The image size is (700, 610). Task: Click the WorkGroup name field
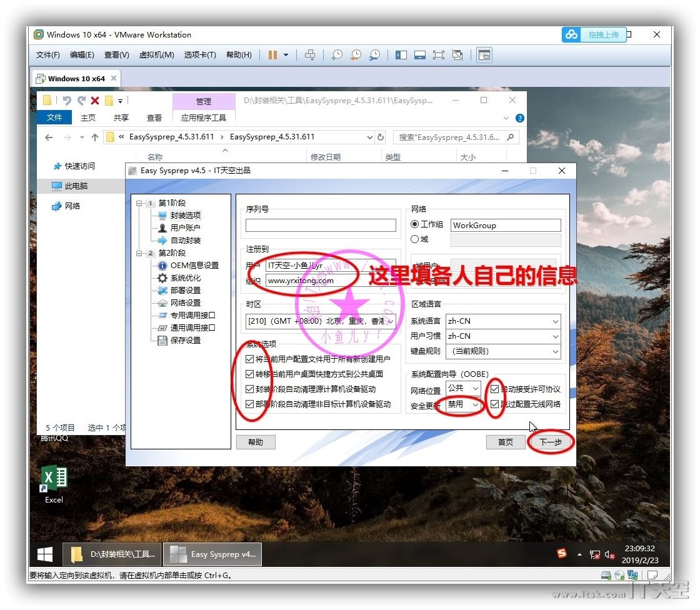pyautogui.click(x=506, y=225)
